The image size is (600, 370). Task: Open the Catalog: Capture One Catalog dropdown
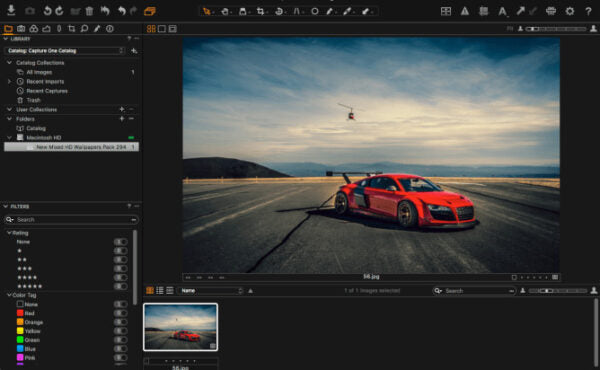point(65,51)
